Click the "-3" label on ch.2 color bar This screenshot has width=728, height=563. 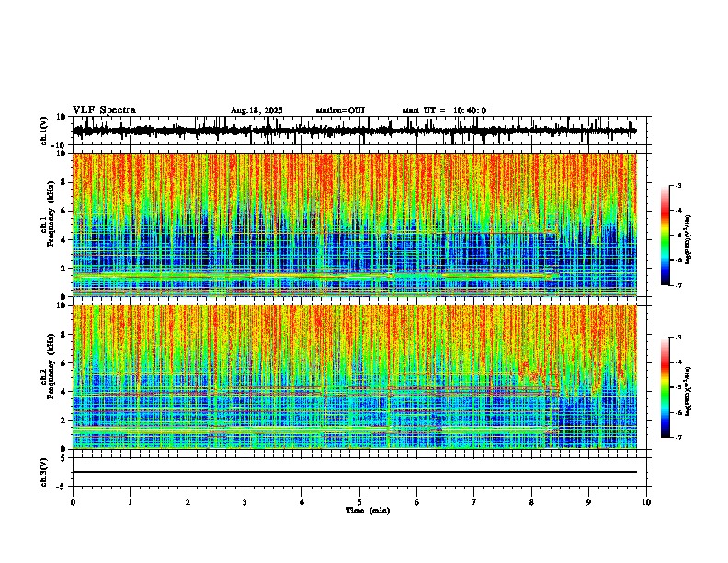(x=677, y=338)
